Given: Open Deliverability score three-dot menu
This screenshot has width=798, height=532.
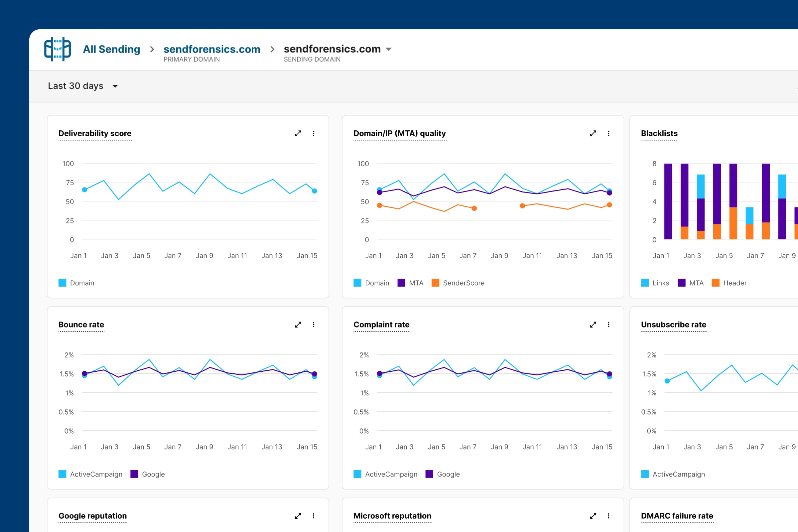Looking at the screenshot, I should (x=314, y=133).
